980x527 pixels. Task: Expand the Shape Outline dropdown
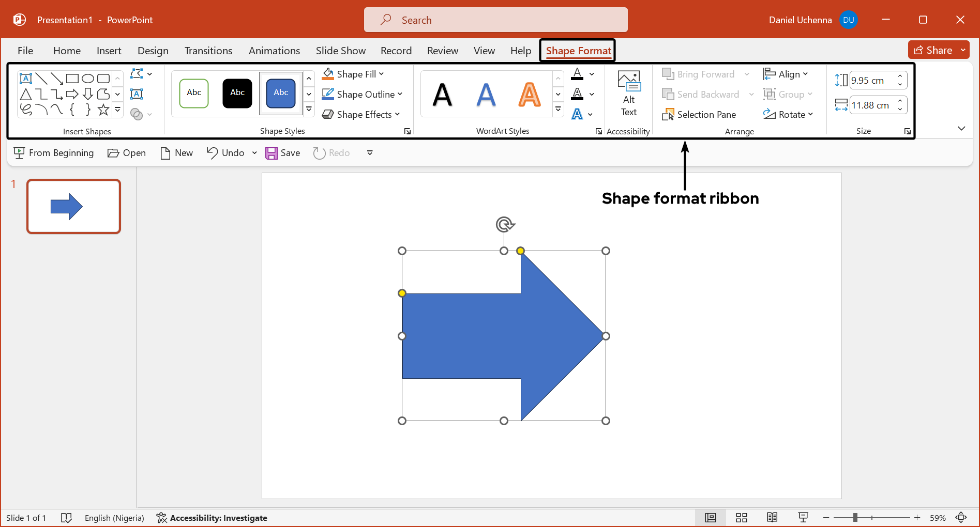[400, 94]
